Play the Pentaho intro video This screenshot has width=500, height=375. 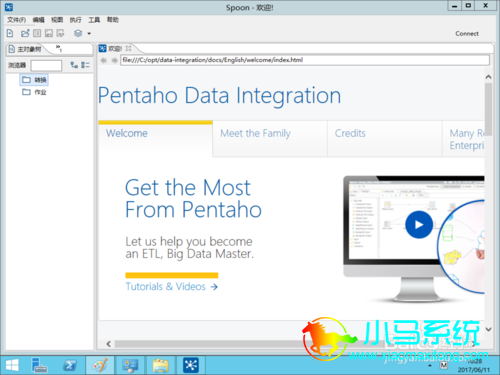pos(419,225)
